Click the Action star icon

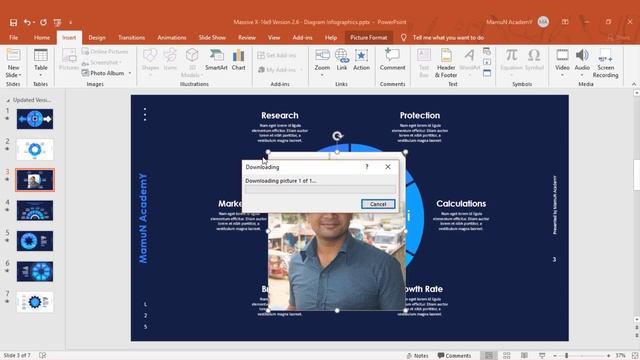tap(361, 59)
